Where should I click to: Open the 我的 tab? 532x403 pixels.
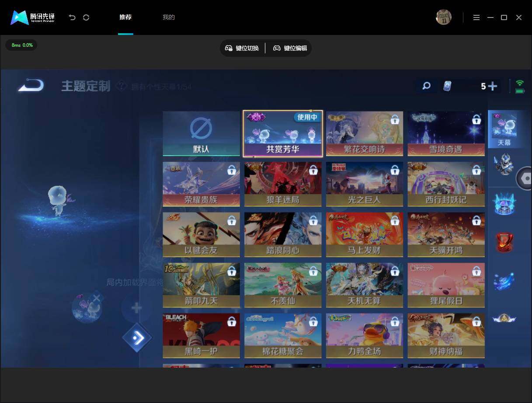point(169,17)
